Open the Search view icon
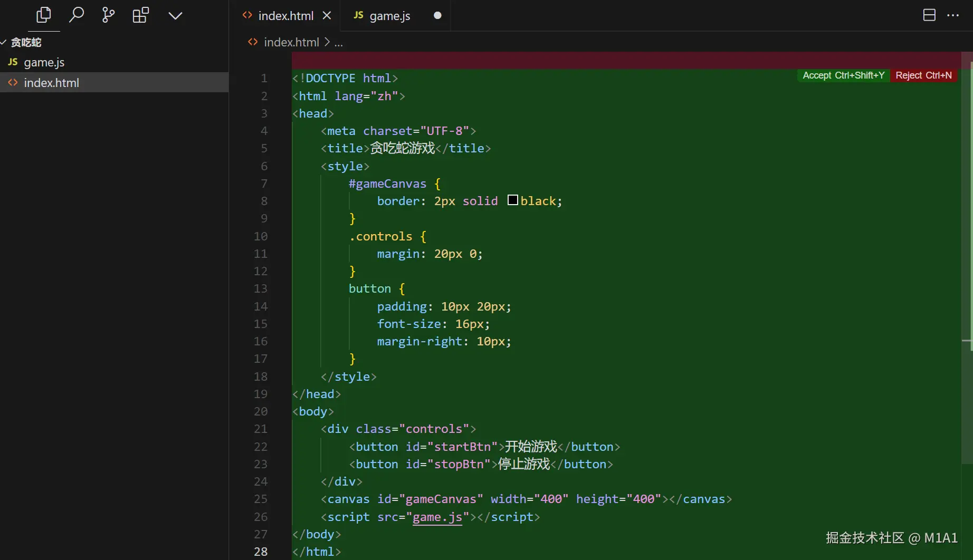 (x=77, y=15)
